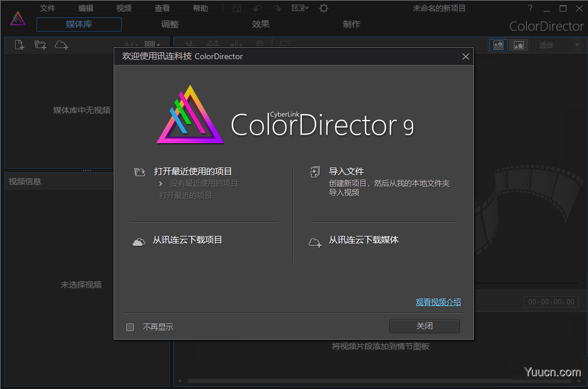Click the 00:00:00:00 timecode field
Viewport: 588px width, 389px height.
point(552,302)
